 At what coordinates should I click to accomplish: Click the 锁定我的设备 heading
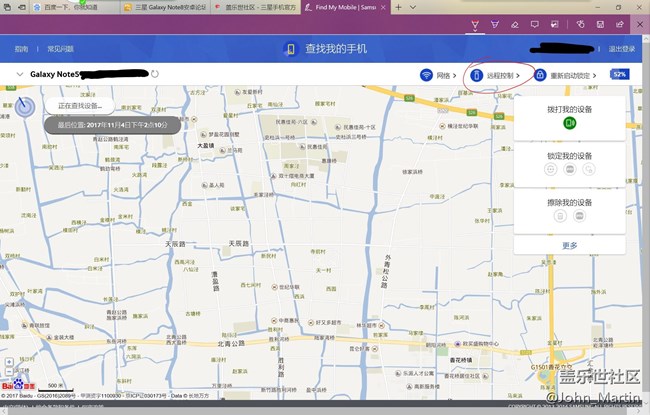tap(570, 156)
